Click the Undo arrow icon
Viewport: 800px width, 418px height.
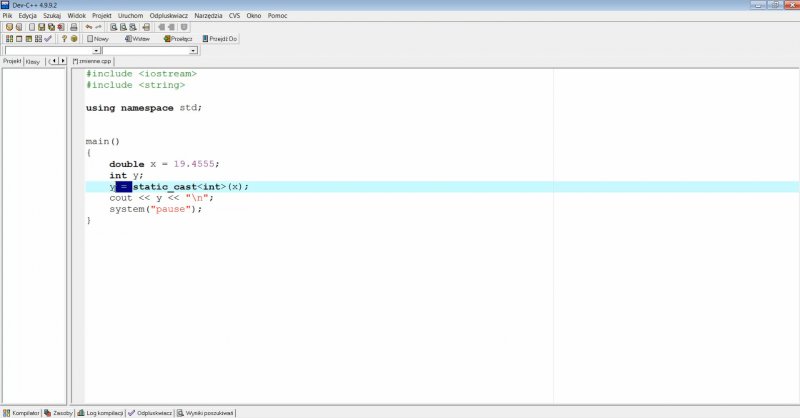click(x=88, y=27)
